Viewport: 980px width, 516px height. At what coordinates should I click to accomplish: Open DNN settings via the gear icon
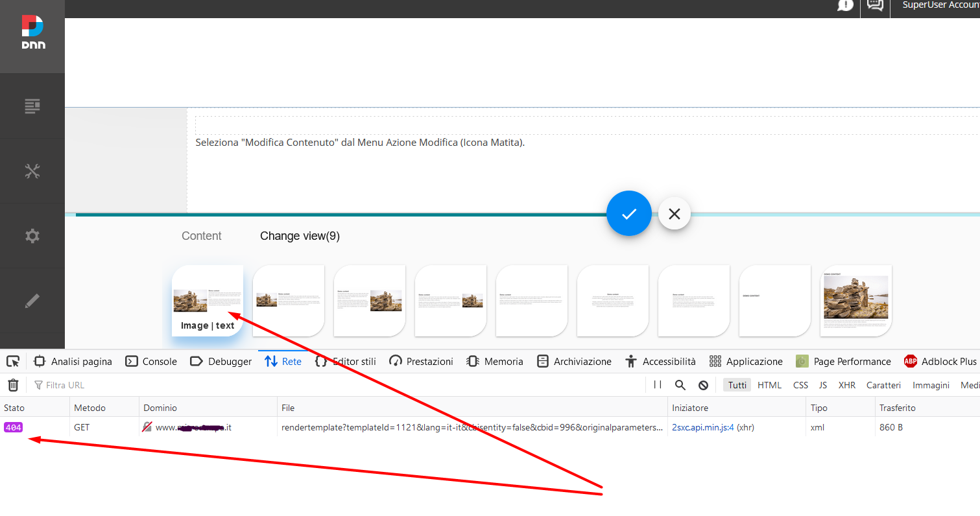pos(32,235)
